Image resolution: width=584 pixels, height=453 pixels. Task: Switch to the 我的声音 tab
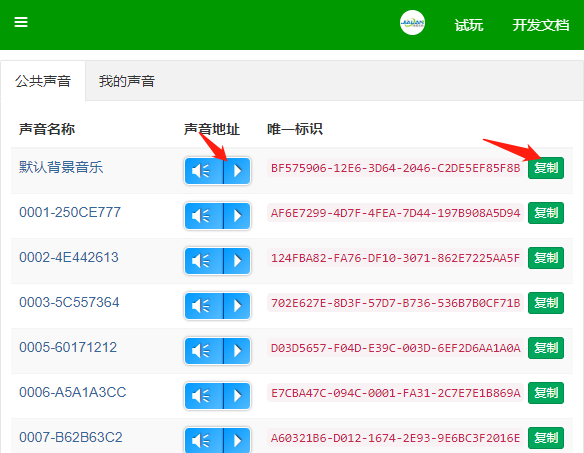[x=127, y=81]
